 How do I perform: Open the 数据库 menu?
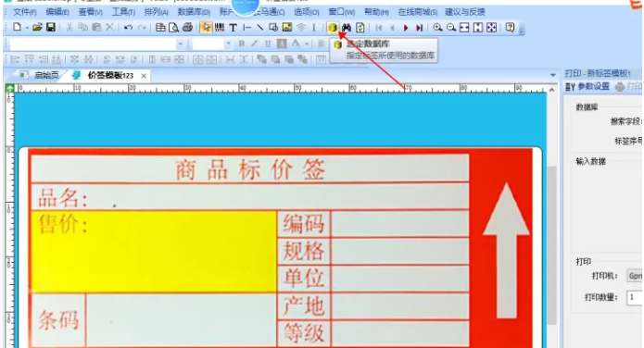pyautogui.click(x=194, y=12)
